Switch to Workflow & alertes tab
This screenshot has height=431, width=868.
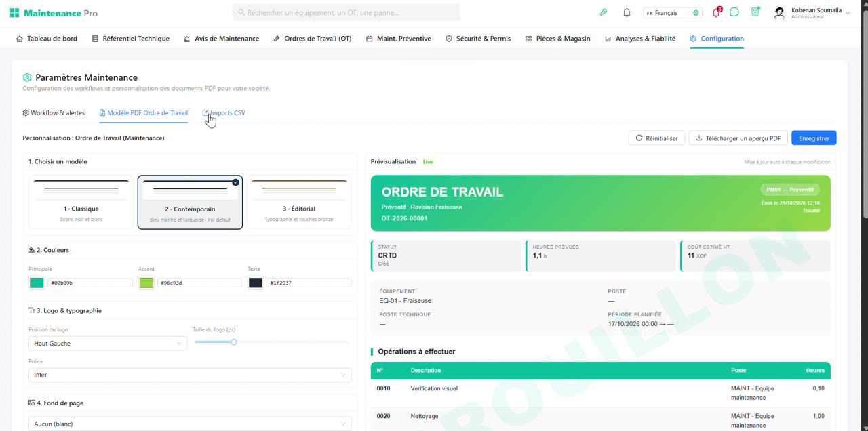(x=54, y=113)
